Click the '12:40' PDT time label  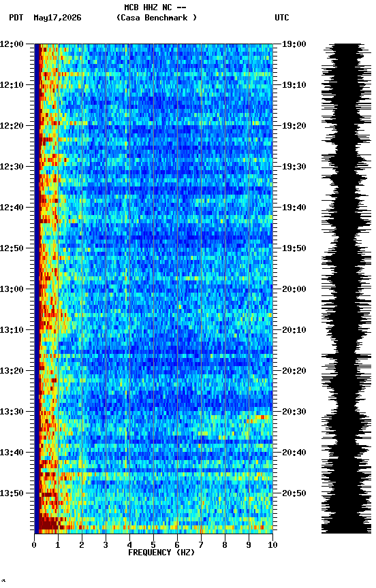click(x=12, y=208)
